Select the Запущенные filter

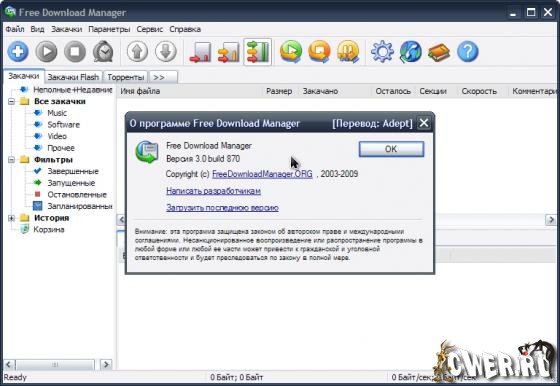click(71, 183)
